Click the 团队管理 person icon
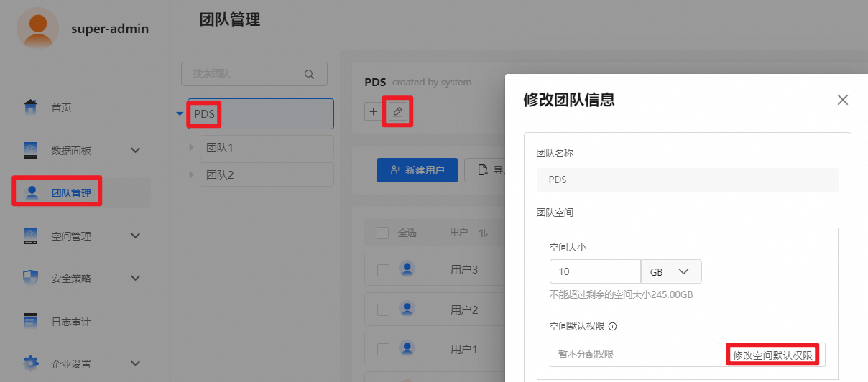The width and height of the screenshot is (868, 382). coord(32,192)
